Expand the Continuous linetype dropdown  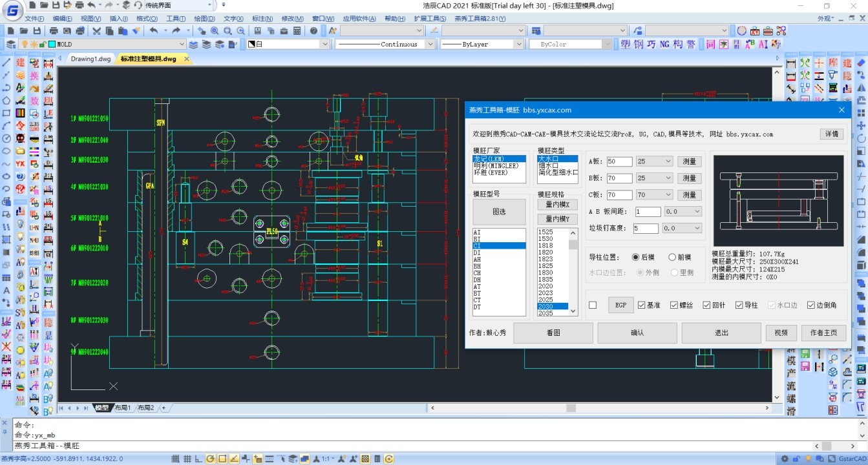tap(430, 45)
